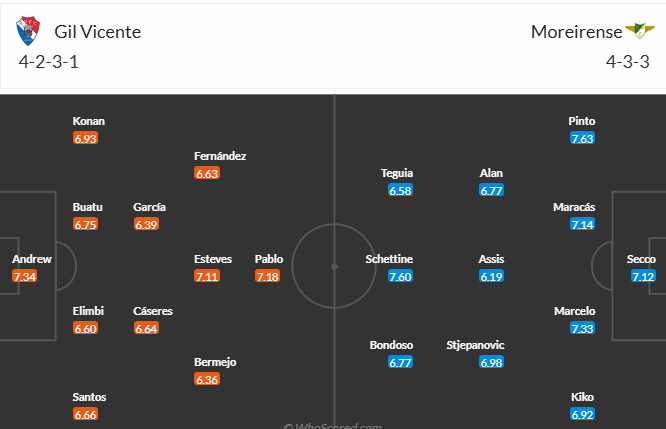Image resolution: width=666 pixels, height=429 pixels.
Task: Click Assis's 6.19 rating badge
Action: (491, 277)
